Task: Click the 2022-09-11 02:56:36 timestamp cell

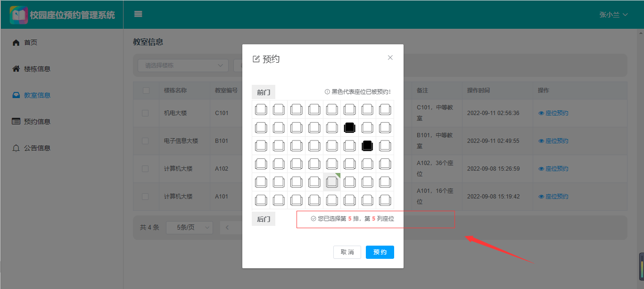Action: click(x=494, y=113)
